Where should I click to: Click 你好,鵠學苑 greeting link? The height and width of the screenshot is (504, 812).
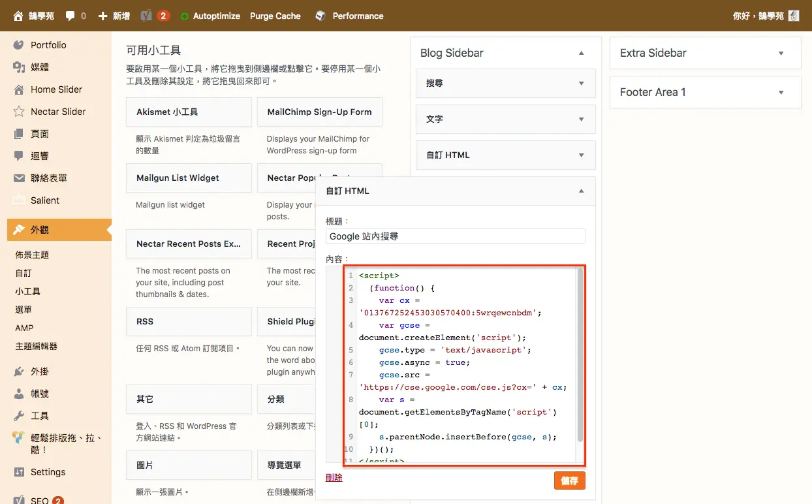758,16
